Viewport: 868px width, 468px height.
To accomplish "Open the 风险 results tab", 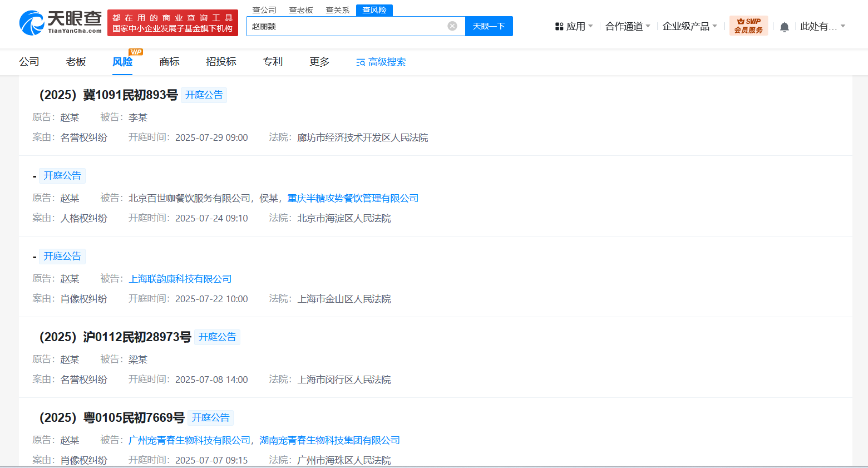I will point(122,62).
